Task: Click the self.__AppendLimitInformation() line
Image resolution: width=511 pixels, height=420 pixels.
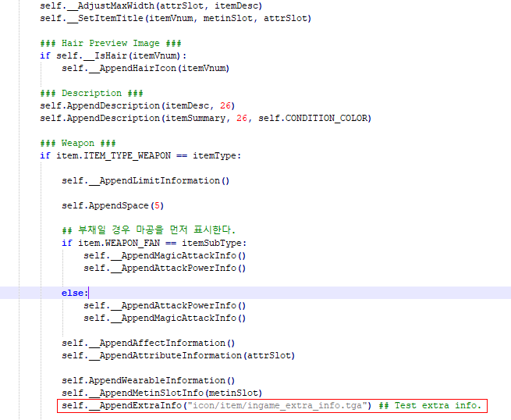Action: click(145, 180)
